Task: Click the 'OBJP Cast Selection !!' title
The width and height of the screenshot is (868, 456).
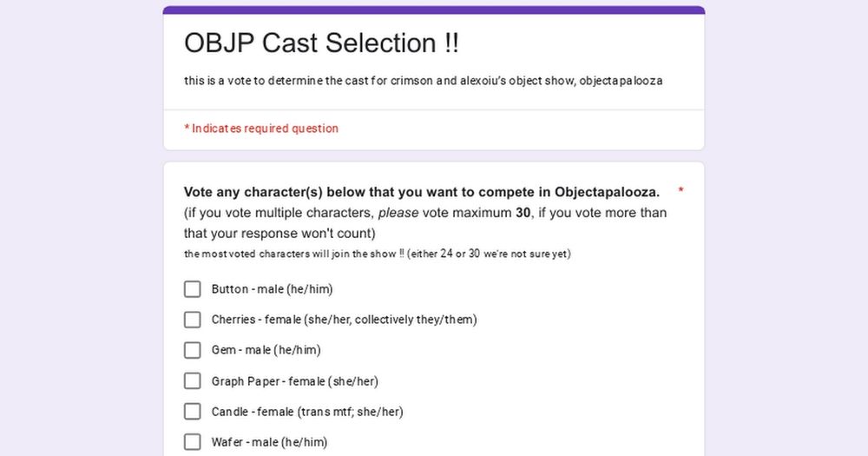Action: tap(321, 43)
